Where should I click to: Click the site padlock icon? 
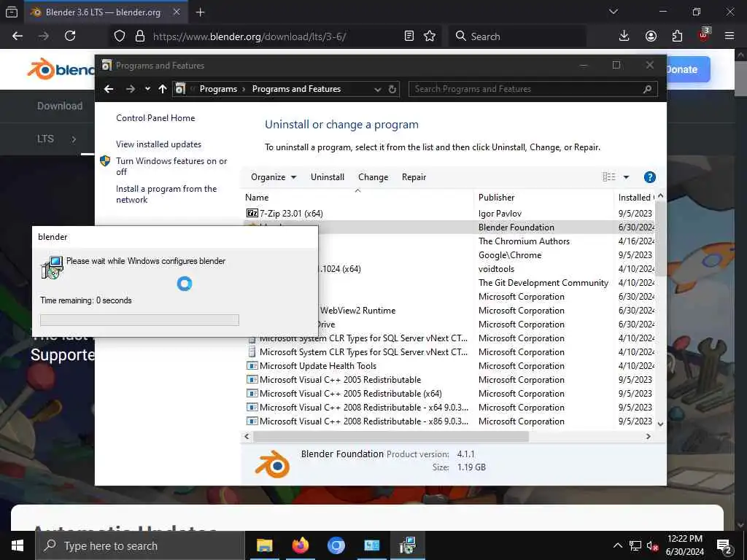pyautogui.click(x=140, y=36)
